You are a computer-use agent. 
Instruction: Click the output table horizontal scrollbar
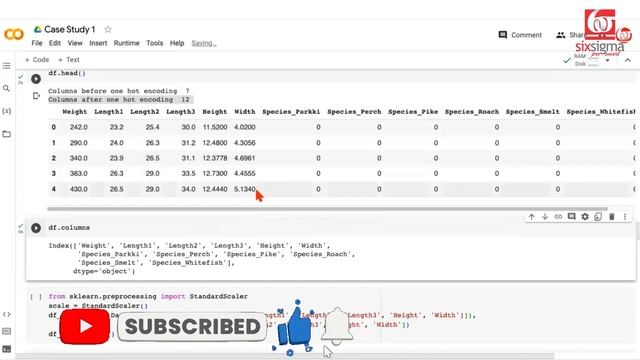(327, 209)
